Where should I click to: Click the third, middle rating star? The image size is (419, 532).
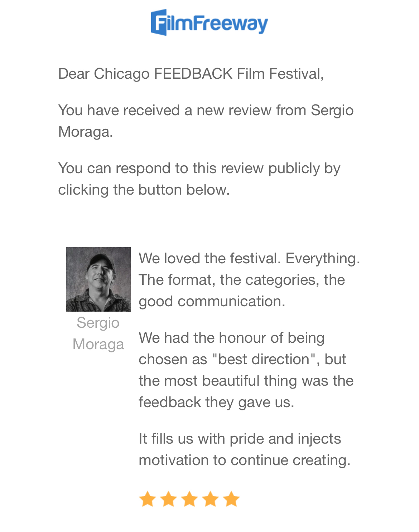pyautogui.click(x=189, y=499)
